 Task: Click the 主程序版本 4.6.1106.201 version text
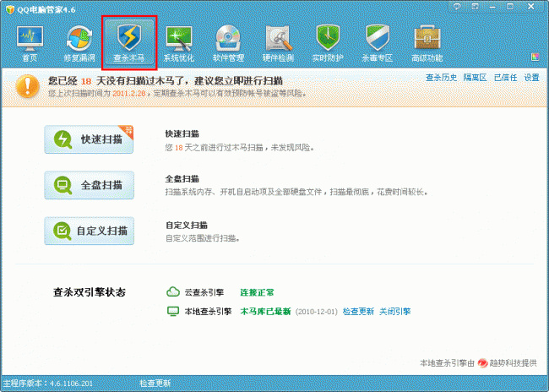(x=48, y=384)
